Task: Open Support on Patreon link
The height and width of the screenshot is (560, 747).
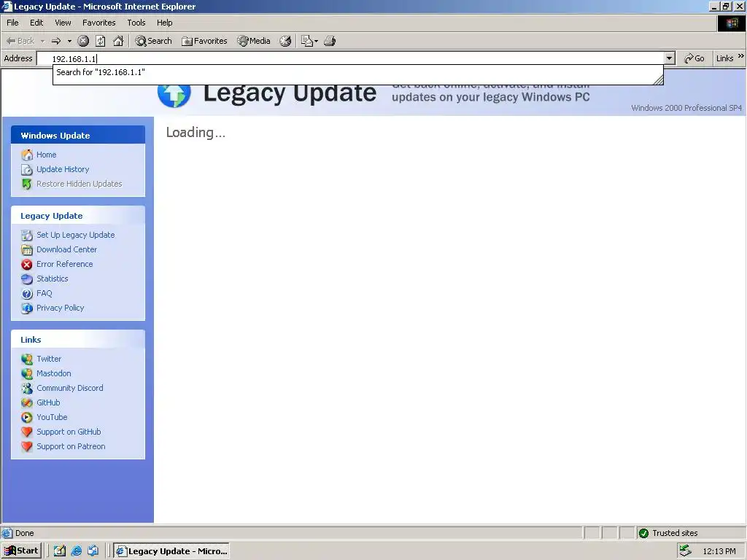Action: click(71, 446)
